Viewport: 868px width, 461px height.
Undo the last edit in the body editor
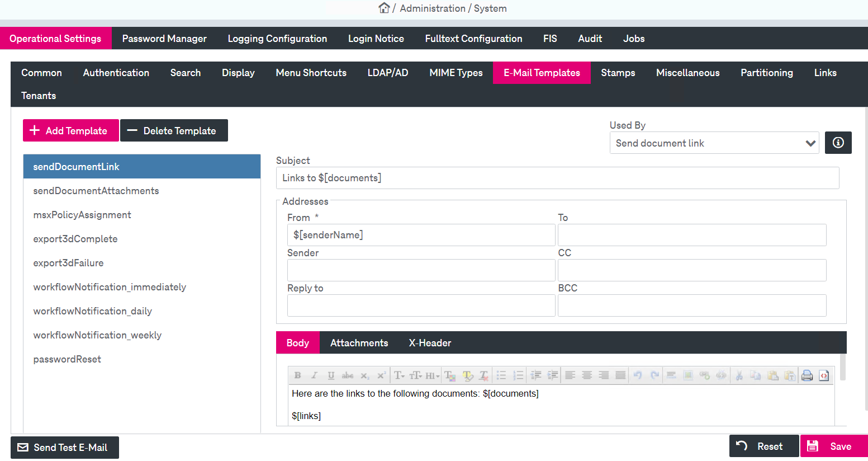click(637, 375)
